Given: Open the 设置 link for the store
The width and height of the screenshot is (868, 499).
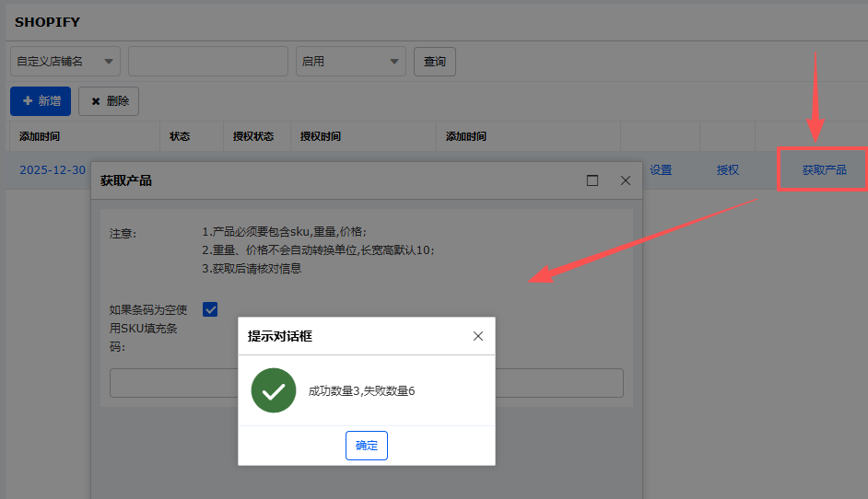Looking at the screenshot, I should coord(661,170).
